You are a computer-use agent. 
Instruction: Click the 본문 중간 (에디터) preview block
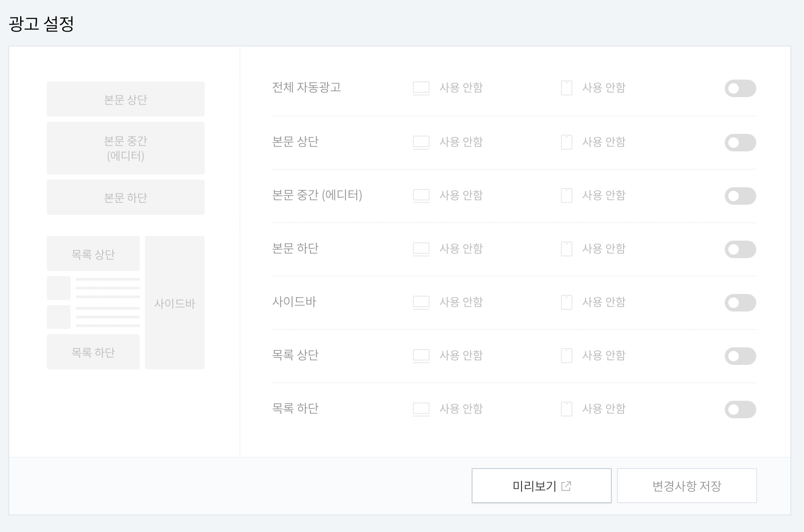coord(125,148)
